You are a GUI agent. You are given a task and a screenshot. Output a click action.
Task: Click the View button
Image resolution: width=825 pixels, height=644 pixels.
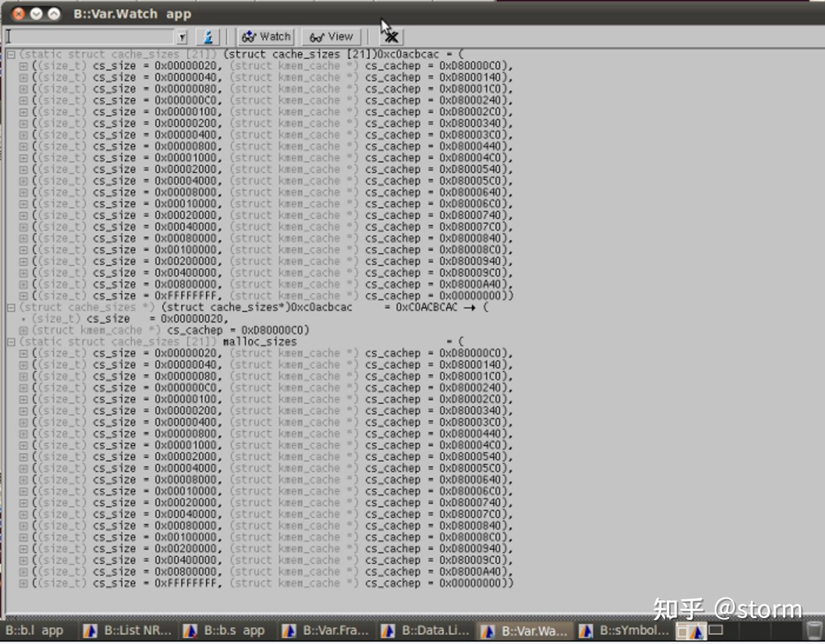331,36
